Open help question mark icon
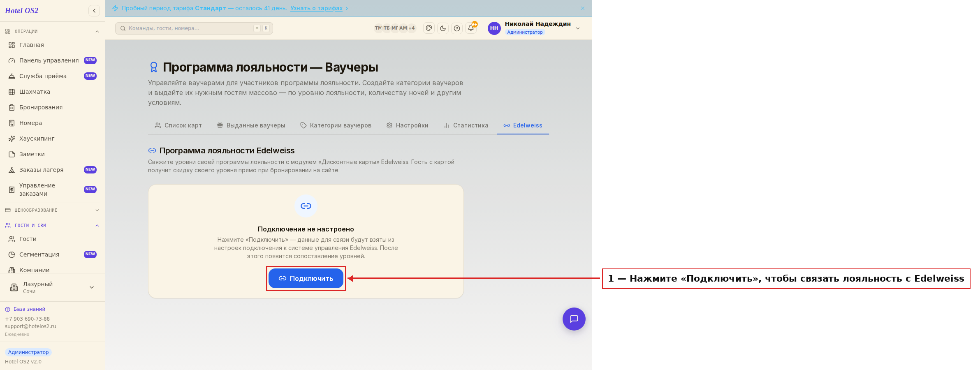 [x=457, y=28]
